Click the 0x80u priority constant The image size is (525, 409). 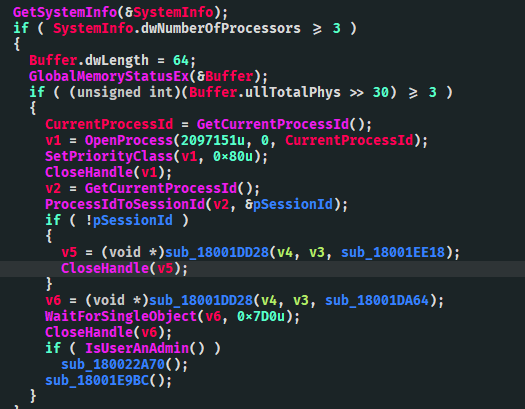click(x=233, y=157)
